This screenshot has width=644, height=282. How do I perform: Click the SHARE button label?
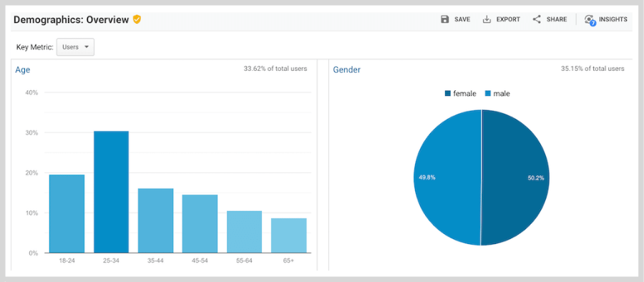click(557, 19)
